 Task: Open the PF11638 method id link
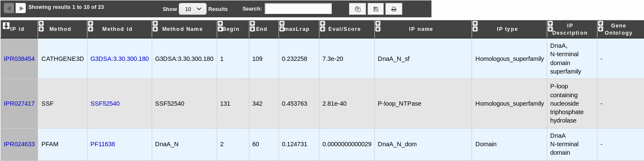pyautogui.click(x=103, y=144)
